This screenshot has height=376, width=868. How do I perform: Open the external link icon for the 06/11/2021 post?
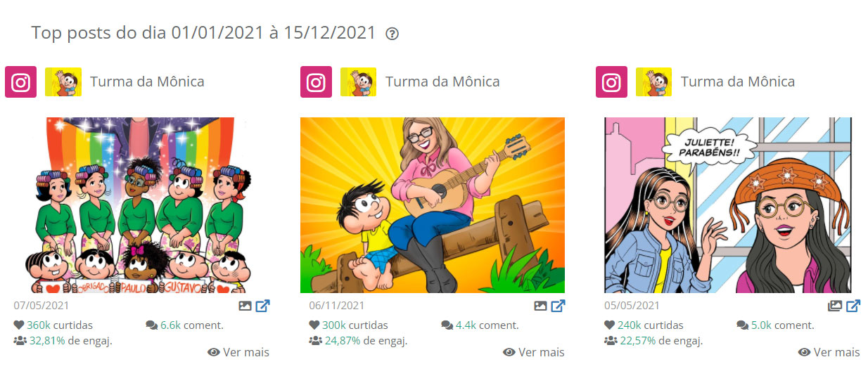(558, 306)
